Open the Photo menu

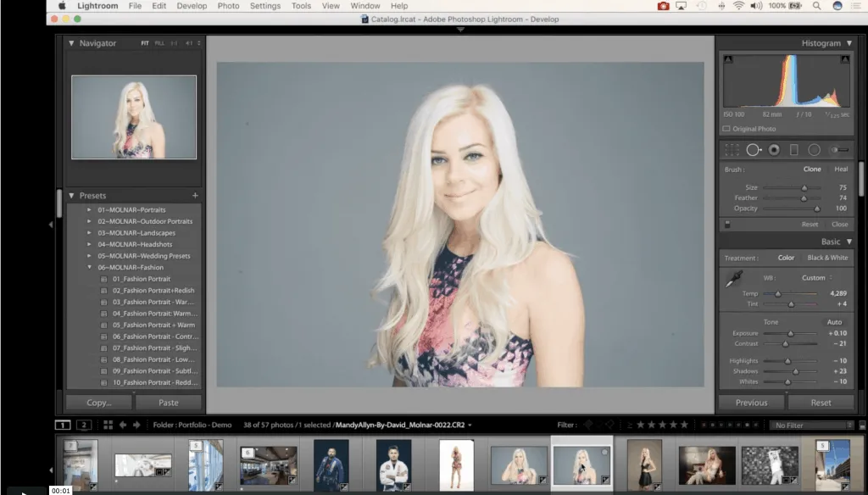point(228,6)
